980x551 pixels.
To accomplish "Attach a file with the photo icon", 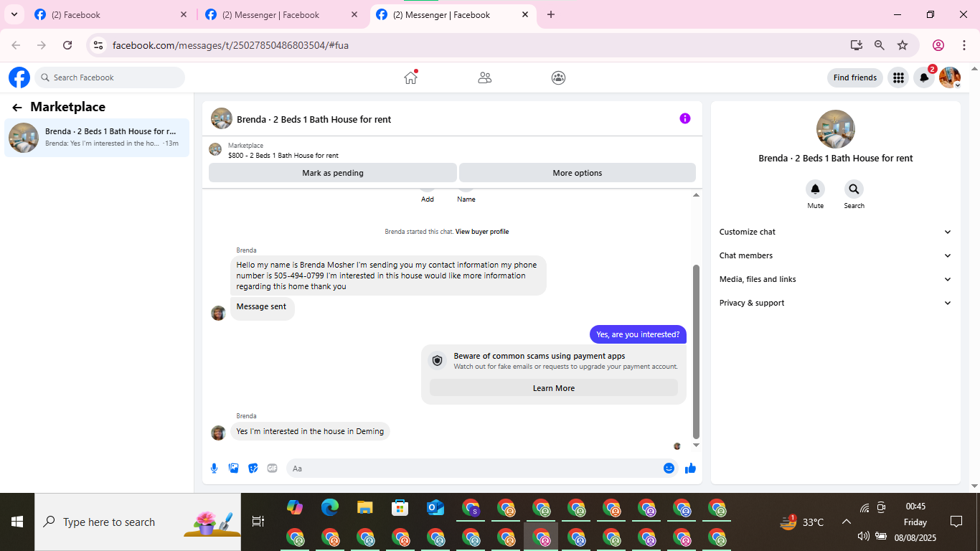I will pyautogui.click(x=233, y=468).
